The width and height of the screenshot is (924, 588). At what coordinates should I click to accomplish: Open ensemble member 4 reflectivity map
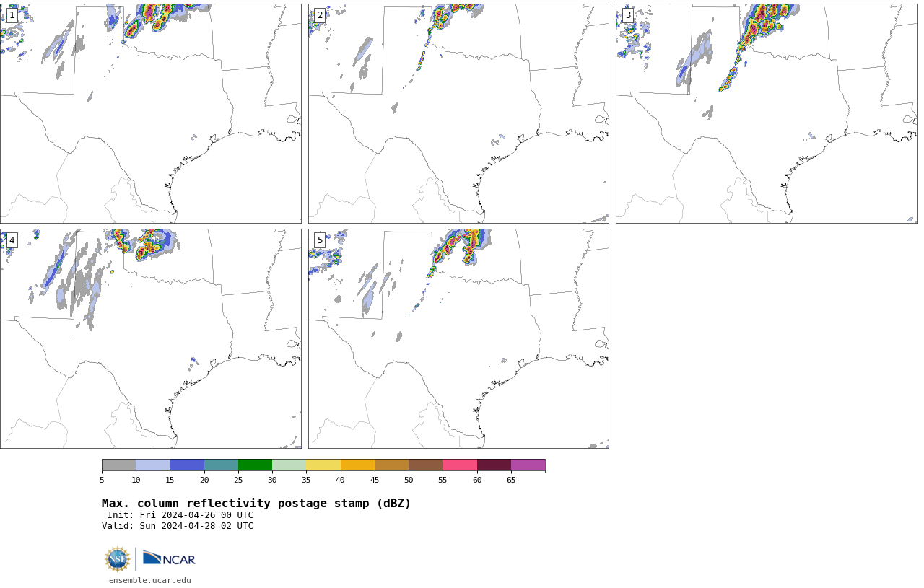pos(150,338)
